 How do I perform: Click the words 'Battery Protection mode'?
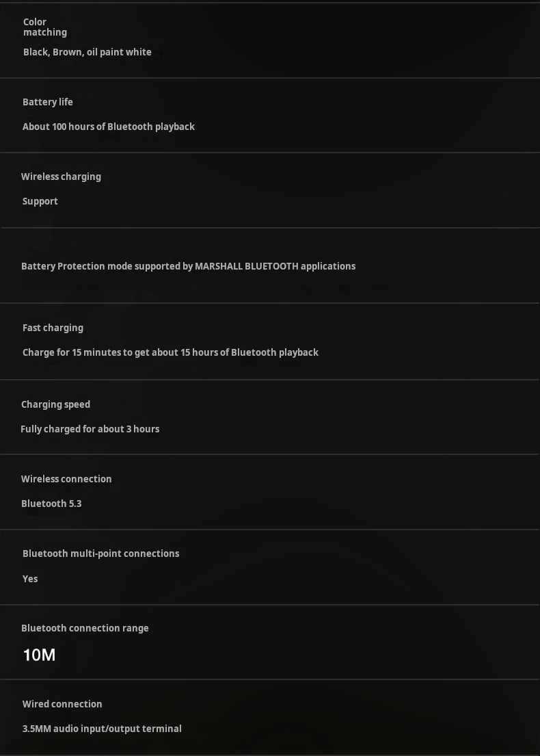[77, 266]
